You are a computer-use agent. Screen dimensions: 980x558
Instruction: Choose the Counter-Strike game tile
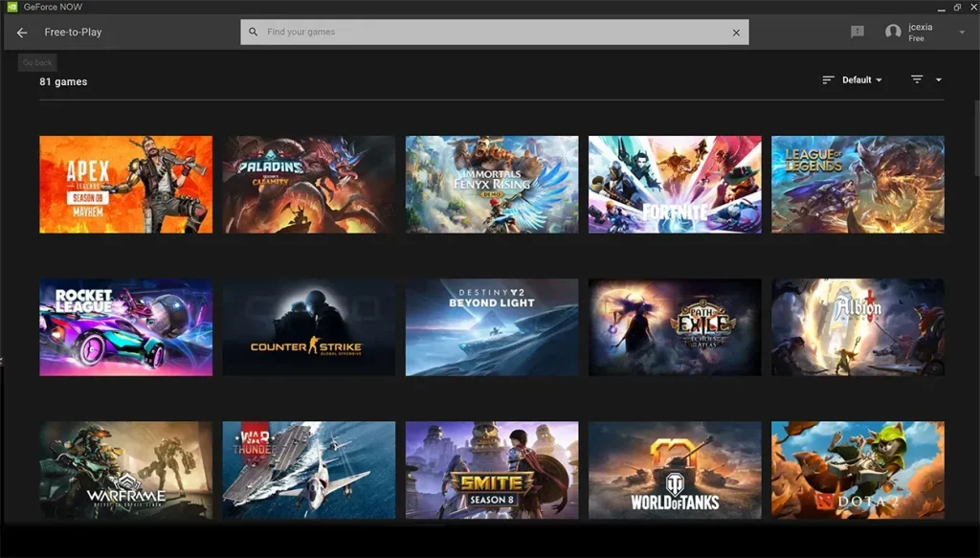[x=308, y=327]
